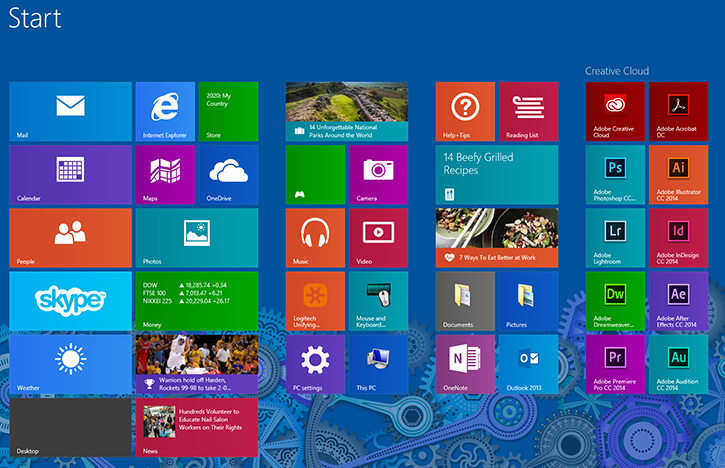Launch Internet Explorer tile
Image resolution: width=725 pixels, height=468 pixels.
pos(165,111)
